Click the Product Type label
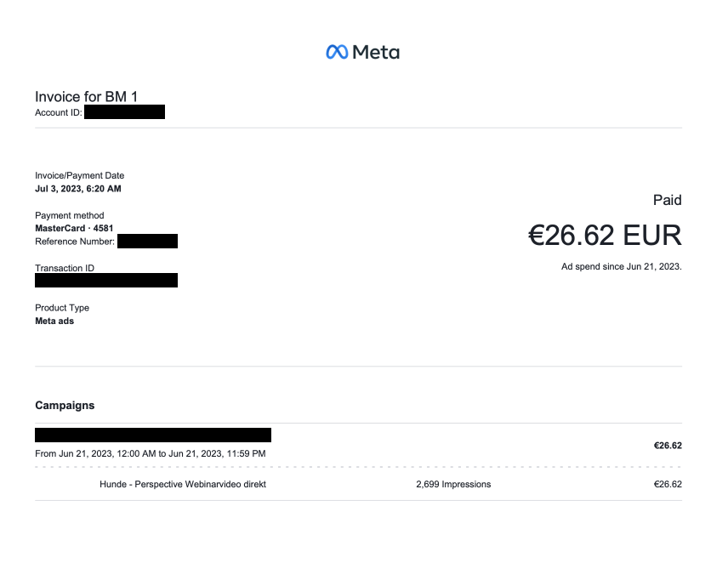The image size is (728, 569). [x=62, y=308]
